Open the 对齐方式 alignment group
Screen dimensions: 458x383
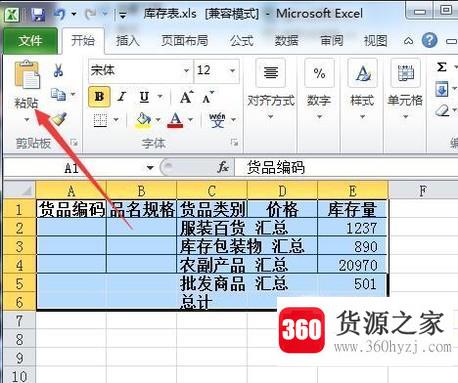point(271,89)
